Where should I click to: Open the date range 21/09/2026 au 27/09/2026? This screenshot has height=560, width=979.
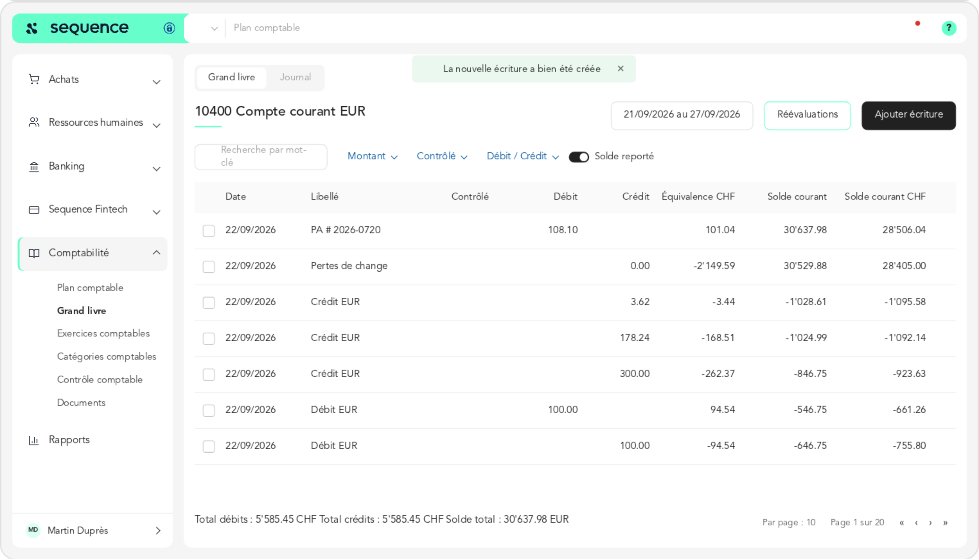[682, 115]
